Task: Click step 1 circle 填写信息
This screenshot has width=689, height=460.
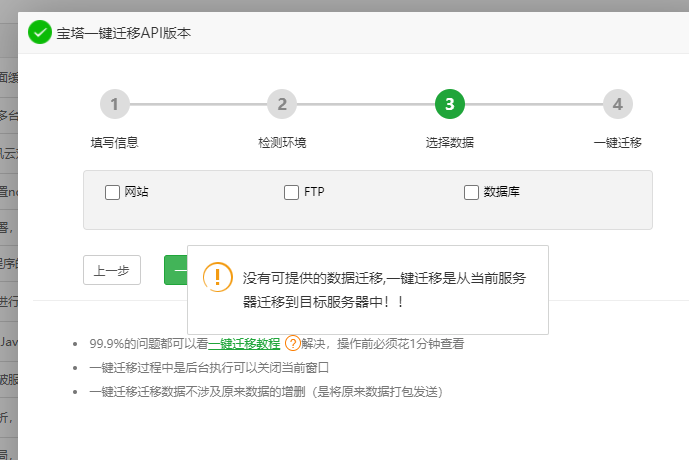Action: pyautogui.click(x=115, y=104)
